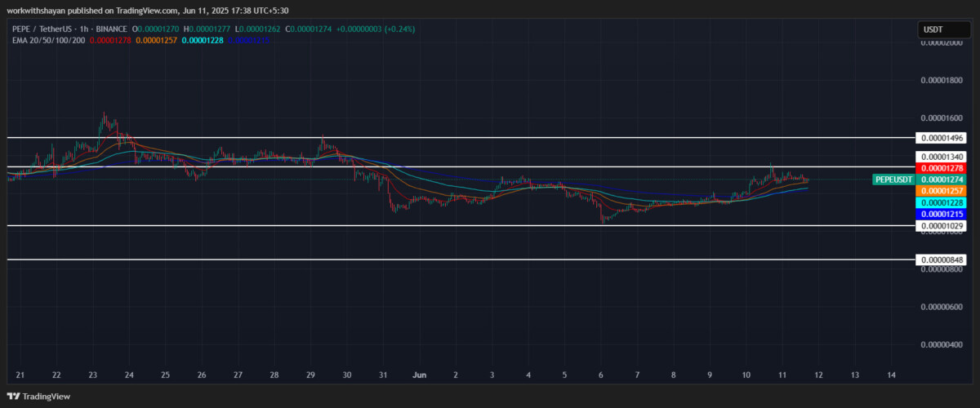
Task: Click date 10 on the time axis
Action: [746, 375]
